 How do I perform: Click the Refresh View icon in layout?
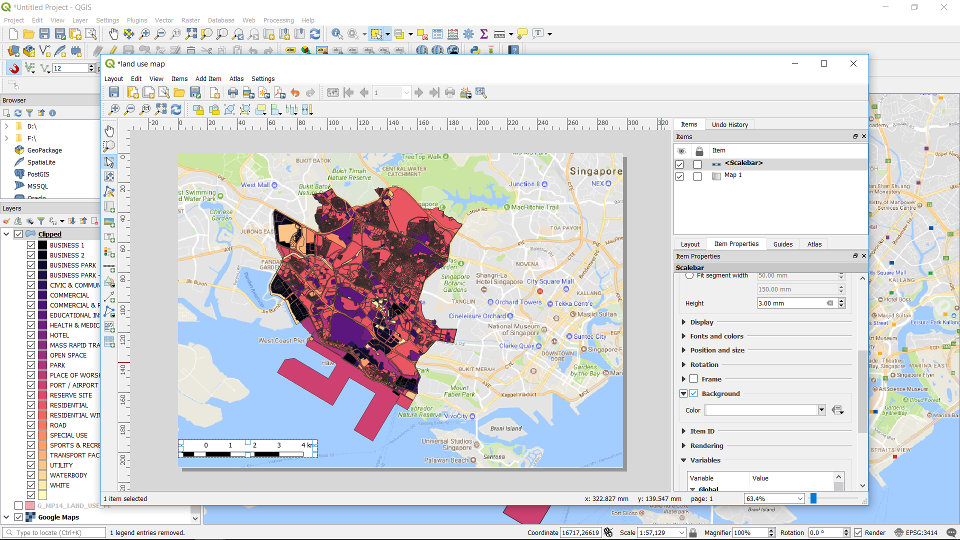(176, 110)
